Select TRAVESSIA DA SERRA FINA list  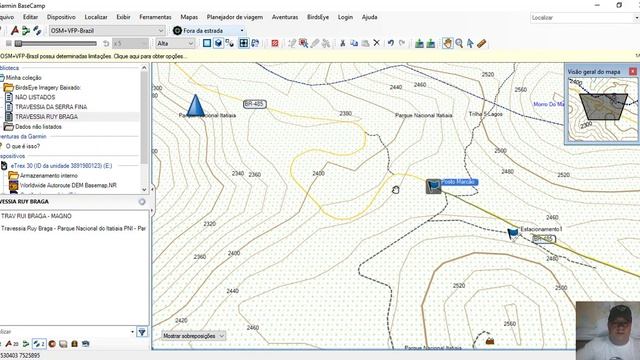[x=51, y=107]
